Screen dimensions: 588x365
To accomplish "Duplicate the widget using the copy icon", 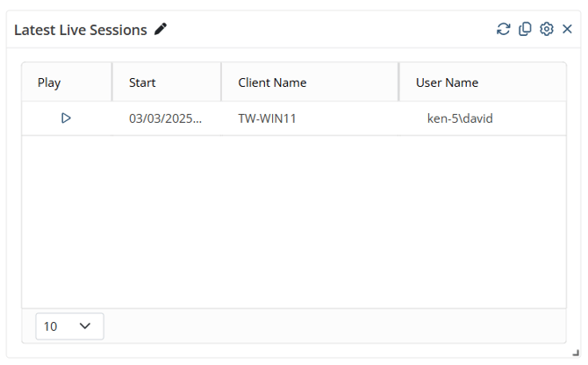I will pos(525,29).
